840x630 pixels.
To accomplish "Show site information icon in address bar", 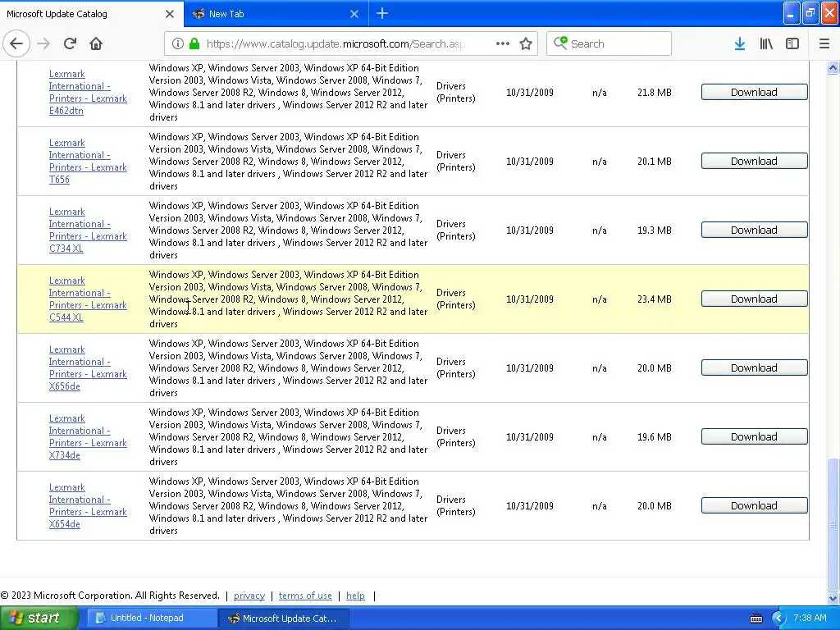I will 178,43.
